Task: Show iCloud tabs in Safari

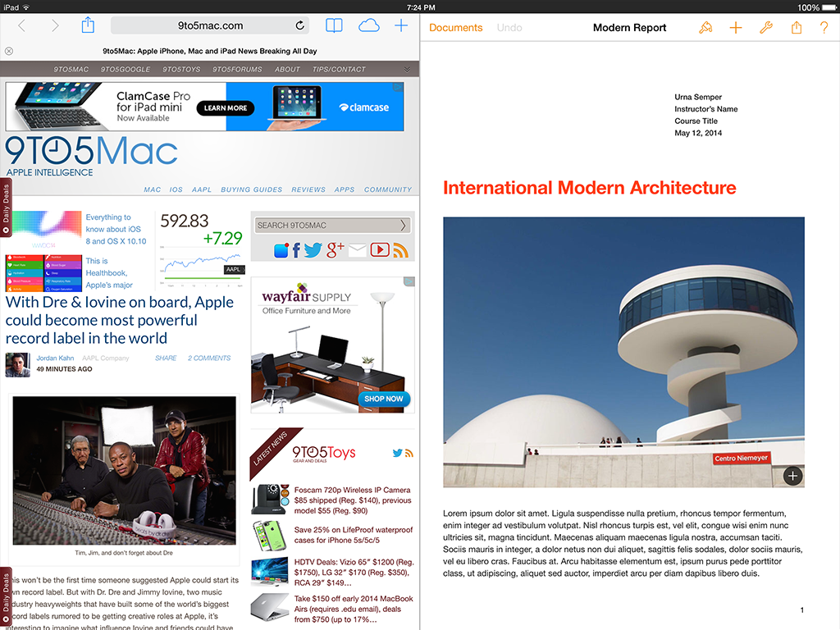Action: (369, 25)
